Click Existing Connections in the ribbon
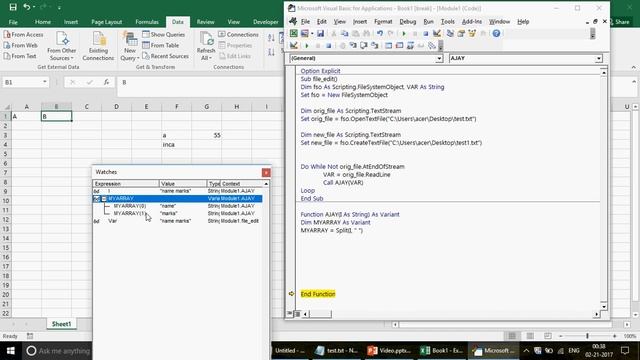Screen dimensions: 640x360 98,47
